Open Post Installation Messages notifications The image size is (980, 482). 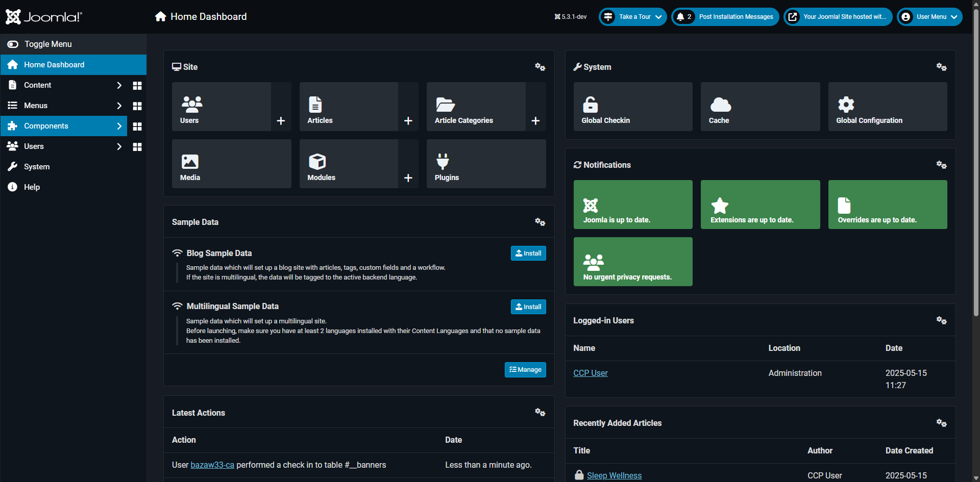click(x=725, y=17)
